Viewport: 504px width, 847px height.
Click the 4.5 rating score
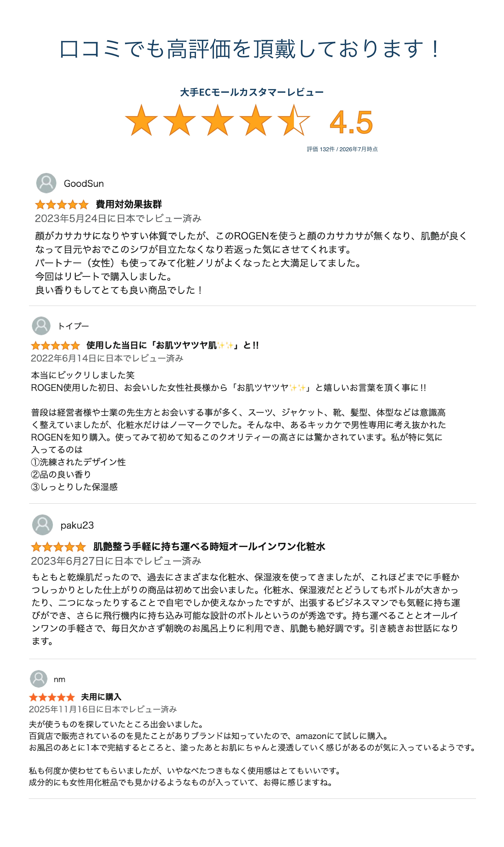tap(351, 122)
